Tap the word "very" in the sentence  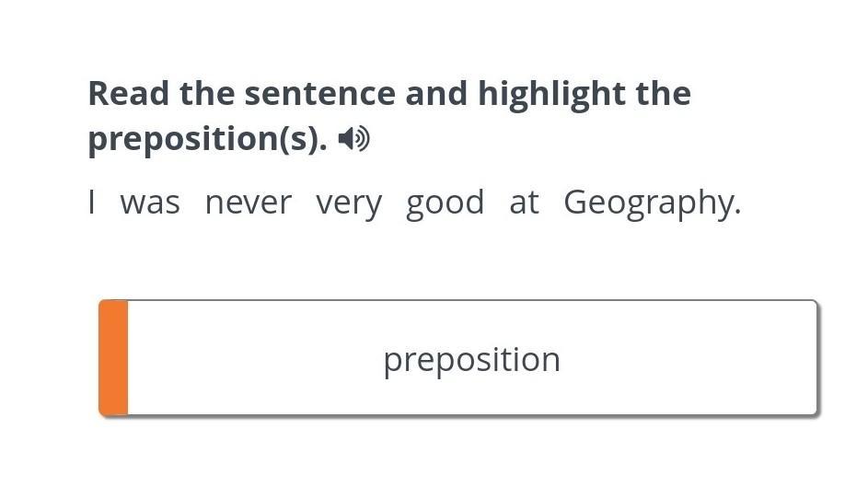(x=348, y=202)
